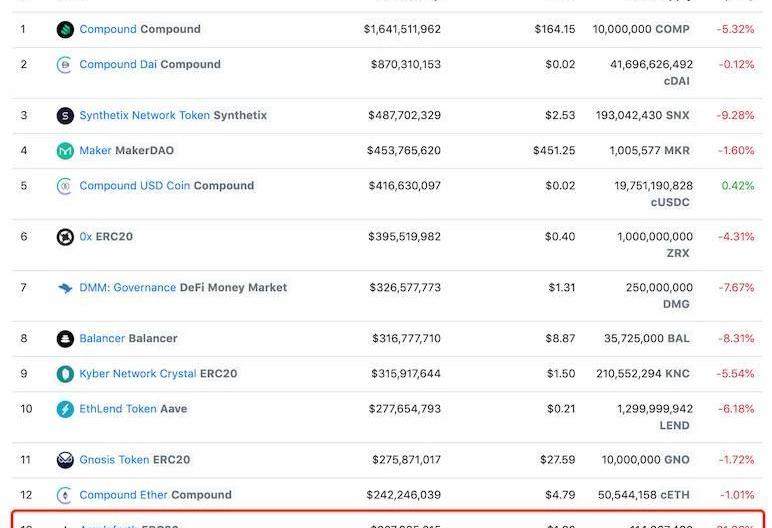This screenshot has height=528, width=772.
Task: Click the price $451.25
Action: pos(554,150)
